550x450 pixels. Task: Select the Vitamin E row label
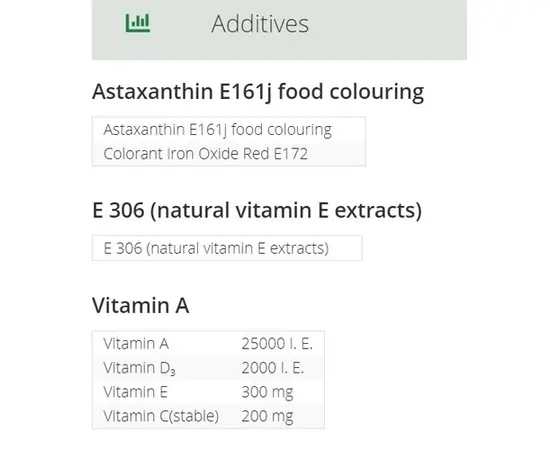point(135,392)
